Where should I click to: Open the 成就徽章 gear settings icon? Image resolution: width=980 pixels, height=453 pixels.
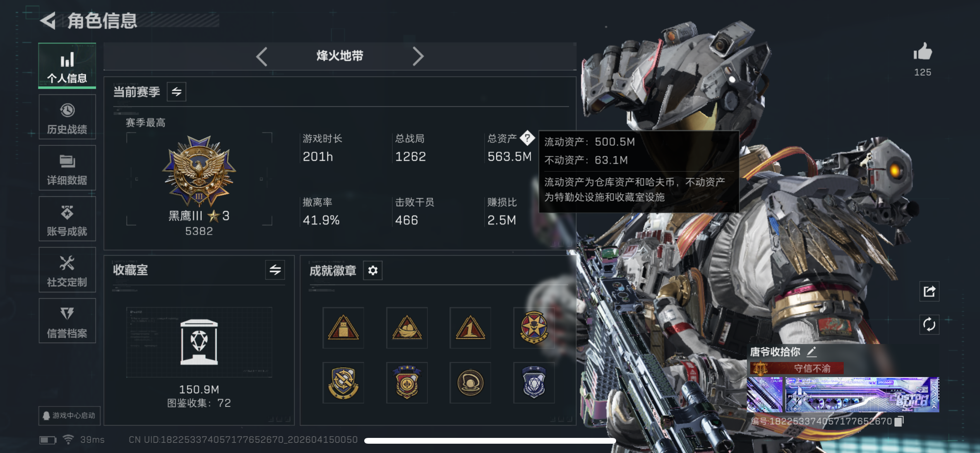(373, 270)
